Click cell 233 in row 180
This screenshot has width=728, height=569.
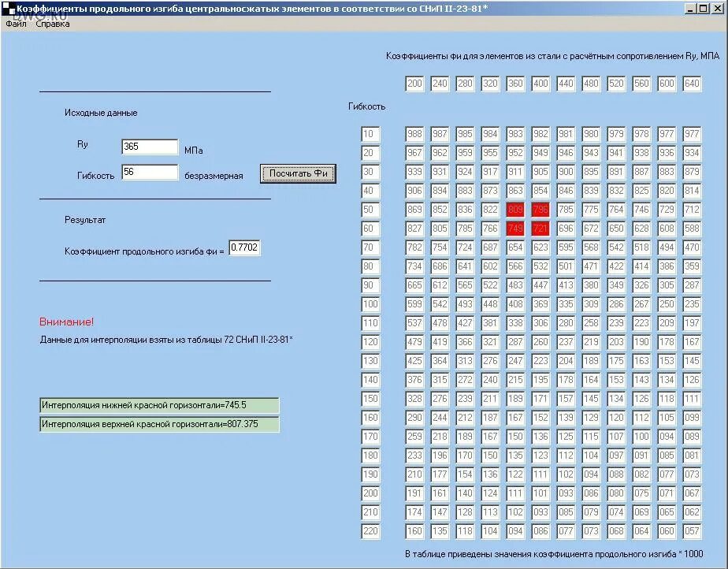click(414, 456)
